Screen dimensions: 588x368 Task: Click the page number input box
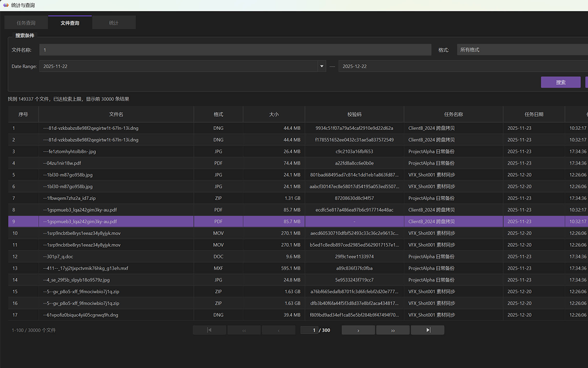click(309, 330)
